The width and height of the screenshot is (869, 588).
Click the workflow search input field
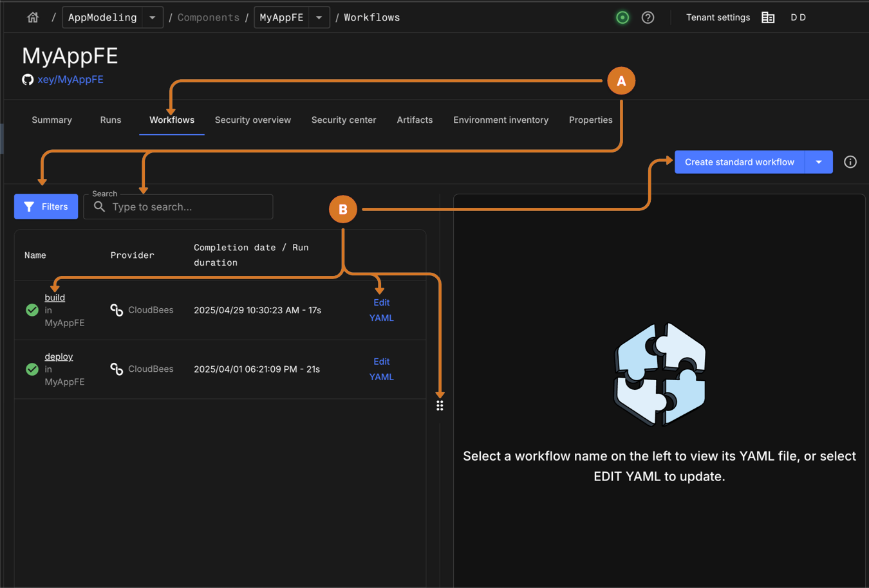[x=187, y=207]
